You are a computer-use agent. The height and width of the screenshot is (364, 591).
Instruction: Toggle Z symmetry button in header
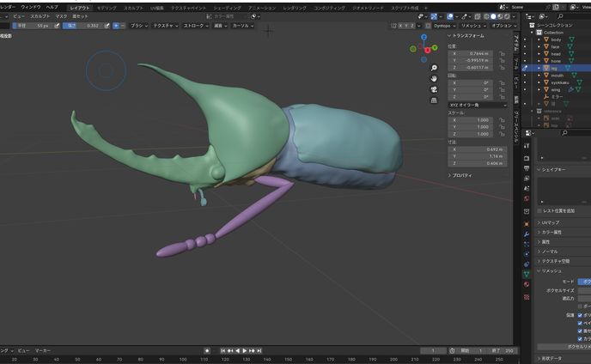(412, 26)
